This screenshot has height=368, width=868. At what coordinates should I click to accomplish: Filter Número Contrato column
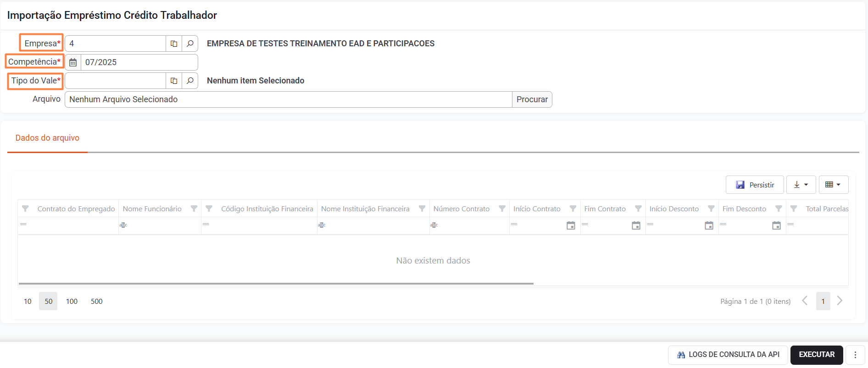tap(502, 209)
